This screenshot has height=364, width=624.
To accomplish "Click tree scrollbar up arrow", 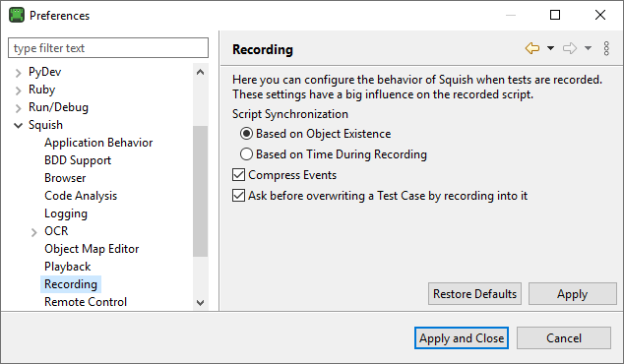I will coord(200,72).
